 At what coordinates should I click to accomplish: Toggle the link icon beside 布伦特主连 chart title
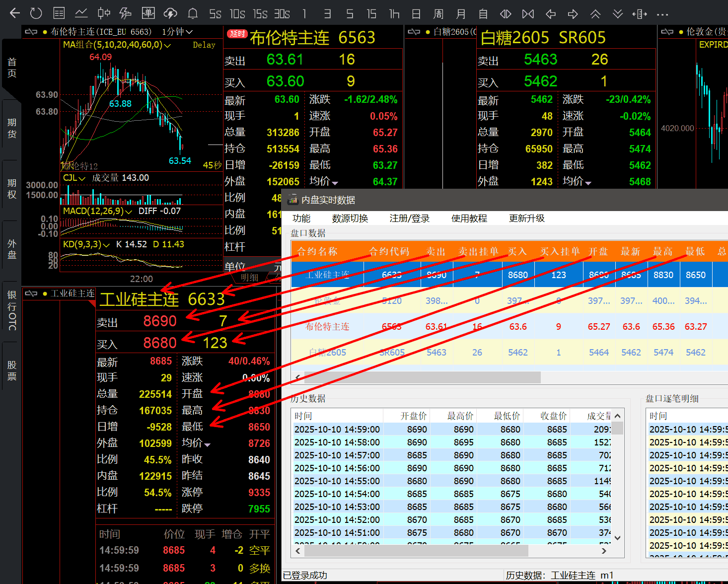coord(31,32)
